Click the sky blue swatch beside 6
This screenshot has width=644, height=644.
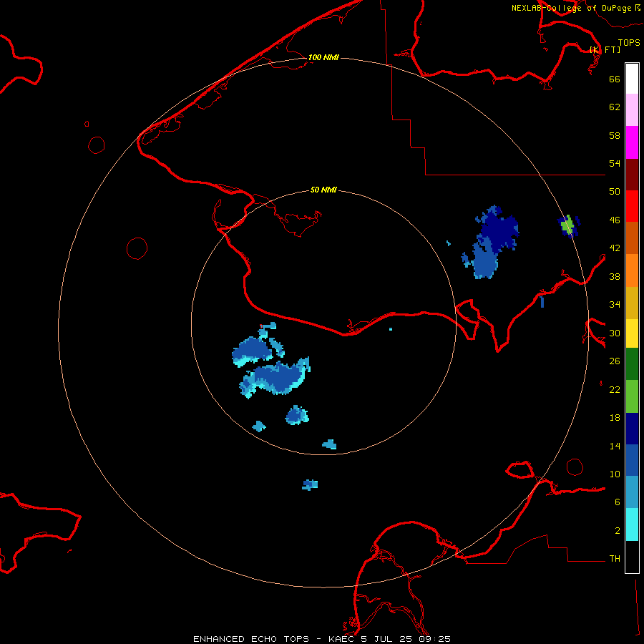632,492
